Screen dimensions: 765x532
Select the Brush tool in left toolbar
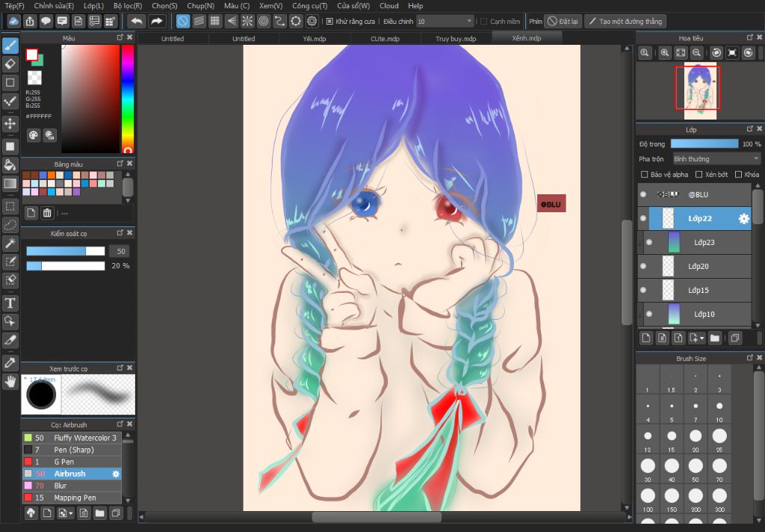[x=10, y=46]
